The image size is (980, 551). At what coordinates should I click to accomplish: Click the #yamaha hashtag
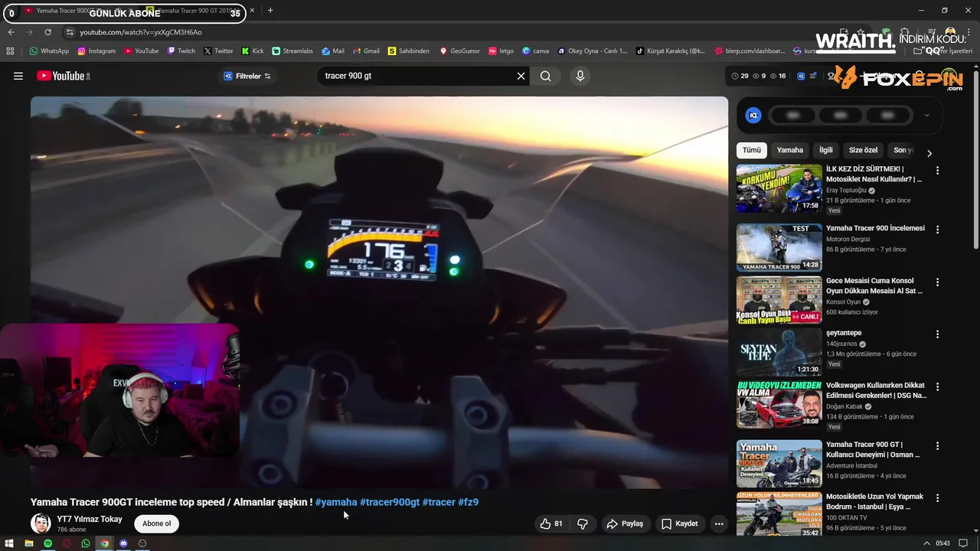pyautogui.click(x=336, y=502)
